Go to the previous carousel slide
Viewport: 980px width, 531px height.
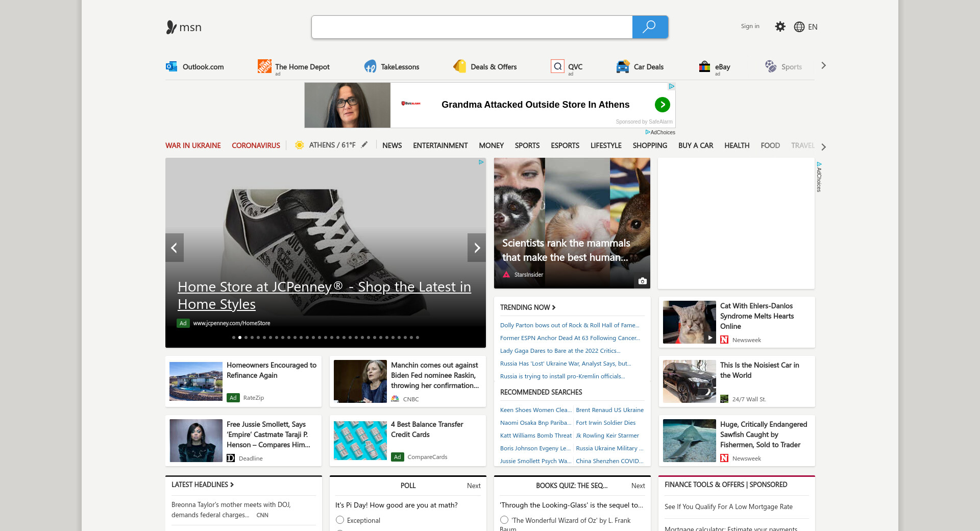pyautogui.click(x=174, y=248)
